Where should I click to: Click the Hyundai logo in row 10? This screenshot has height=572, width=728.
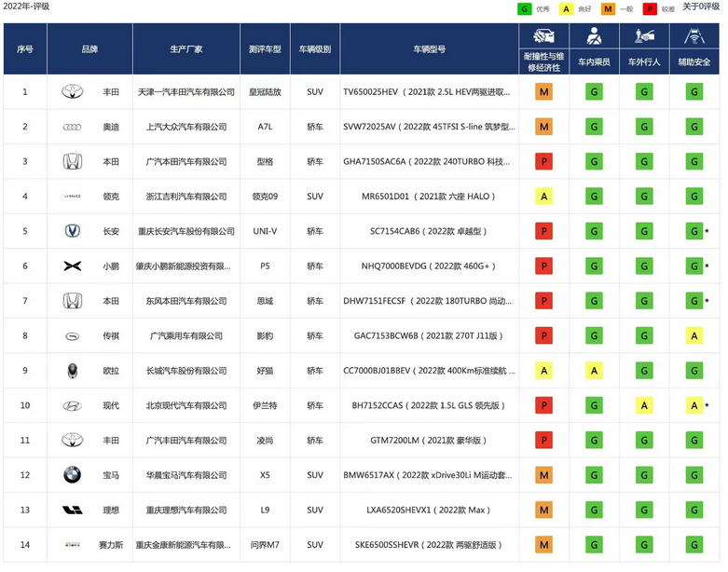pos(73,406)
